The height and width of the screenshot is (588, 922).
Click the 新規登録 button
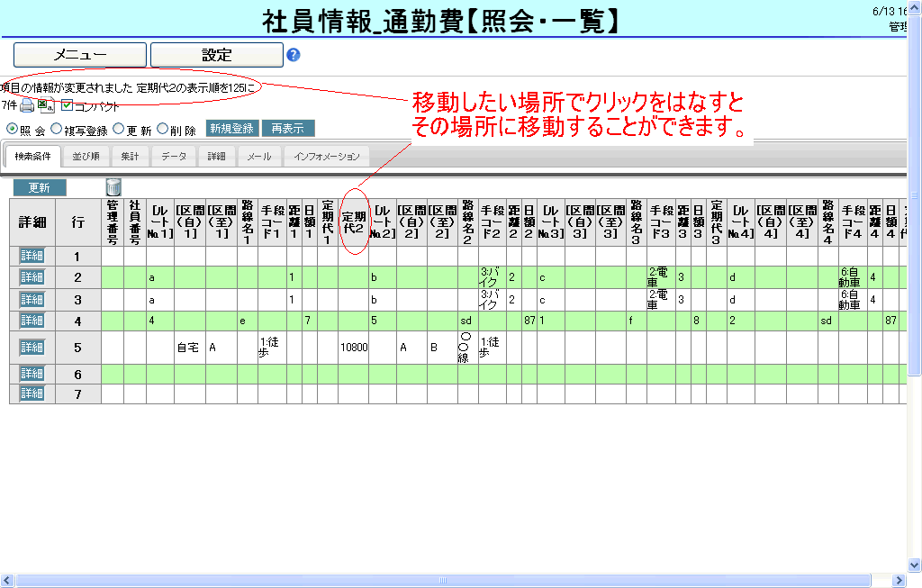pos(231,129)
